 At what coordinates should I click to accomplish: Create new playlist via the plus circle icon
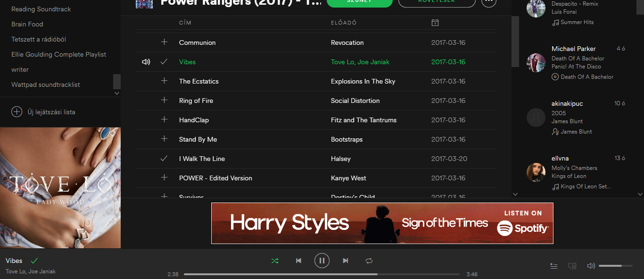pos(17,112)
